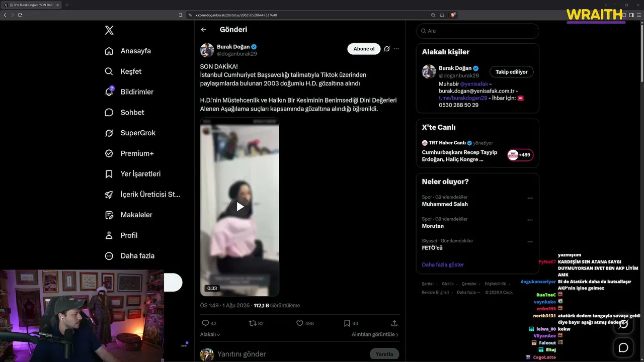
Task: Open more options for Morutan trend
Action: 530,220
